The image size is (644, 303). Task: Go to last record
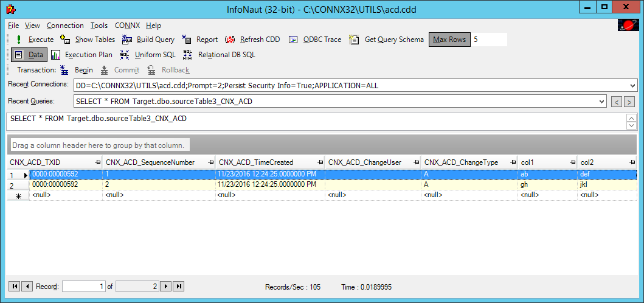tap(179, 286)
